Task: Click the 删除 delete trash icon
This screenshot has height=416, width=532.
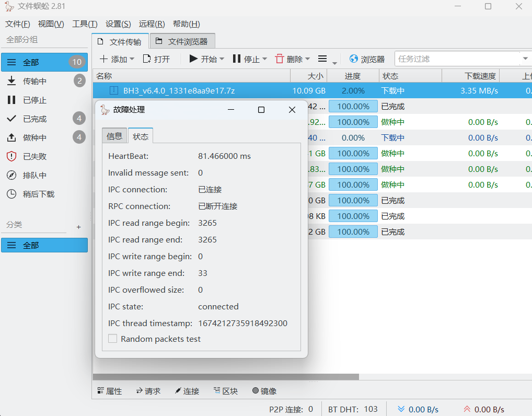Action: (x=280, y=59)
